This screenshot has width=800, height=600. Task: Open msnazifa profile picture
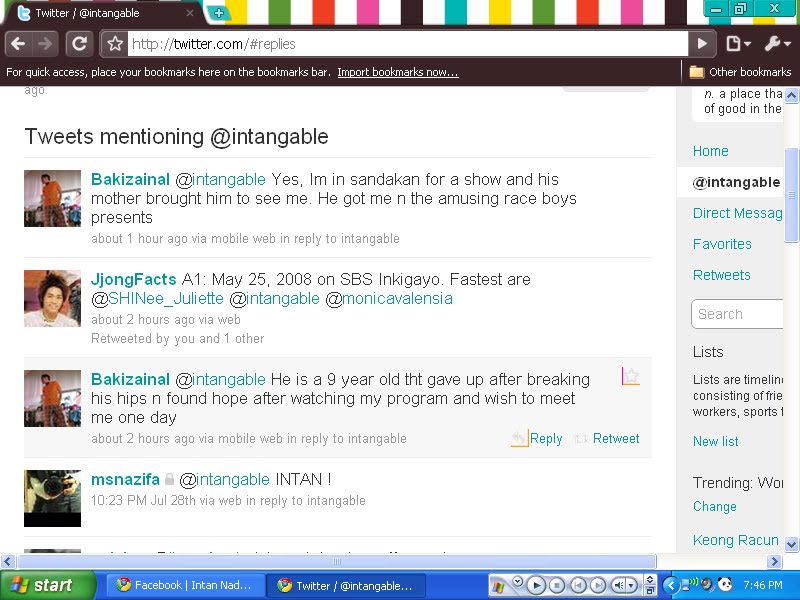[53, 498]
